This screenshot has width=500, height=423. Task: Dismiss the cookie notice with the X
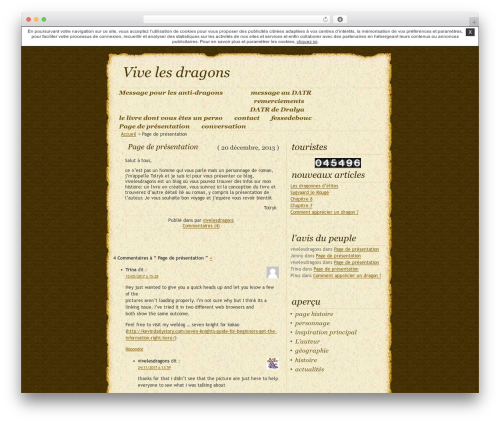pos(470,32)
